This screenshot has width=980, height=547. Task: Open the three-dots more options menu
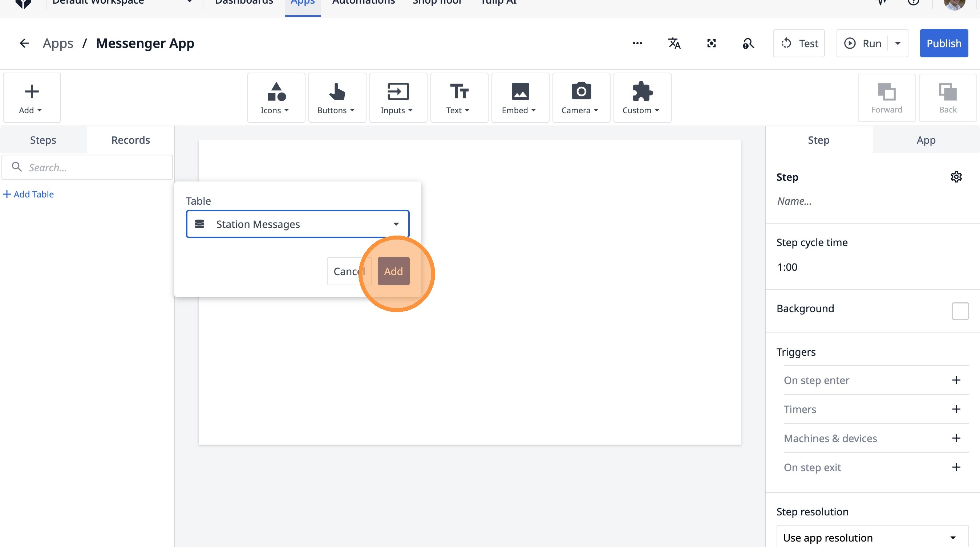pos(637,43)
